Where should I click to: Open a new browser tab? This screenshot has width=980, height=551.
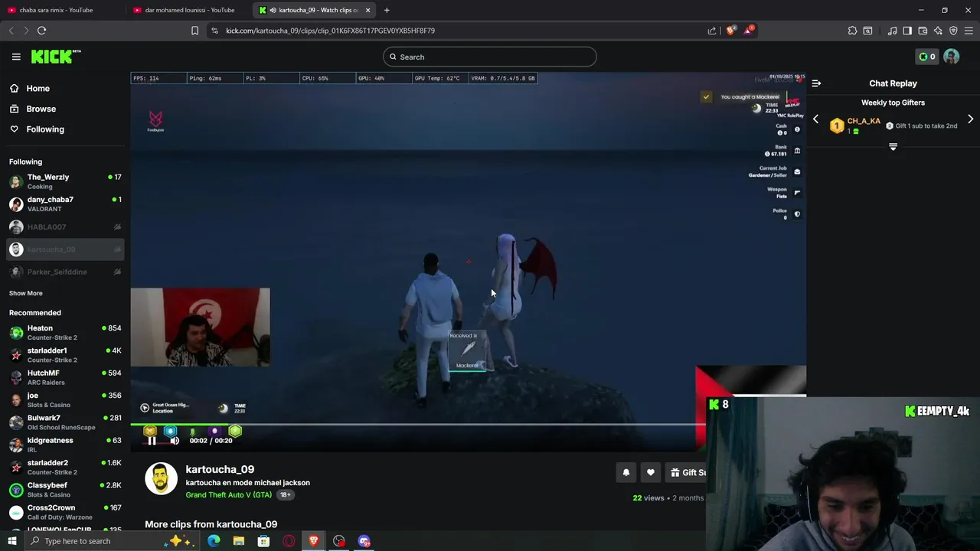point(387,10)
